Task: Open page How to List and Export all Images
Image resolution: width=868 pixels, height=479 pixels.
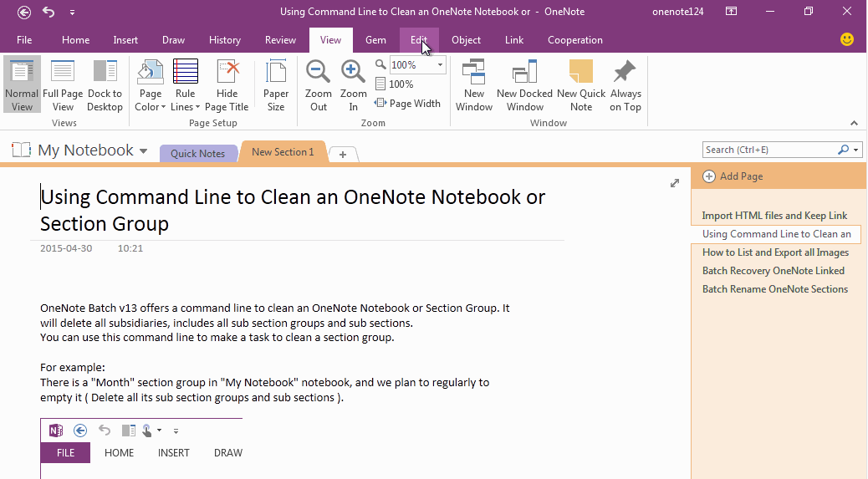Action: click(775, 252)
